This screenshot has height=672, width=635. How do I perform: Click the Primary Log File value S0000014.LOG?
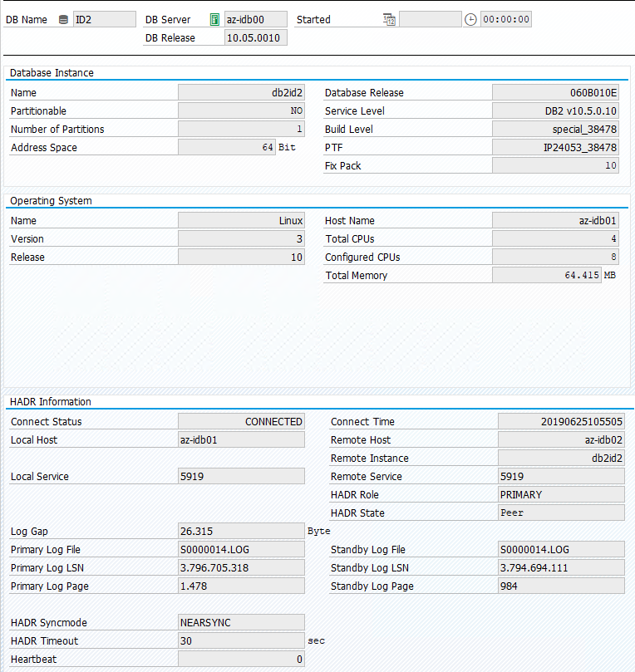tap(241, 550)
